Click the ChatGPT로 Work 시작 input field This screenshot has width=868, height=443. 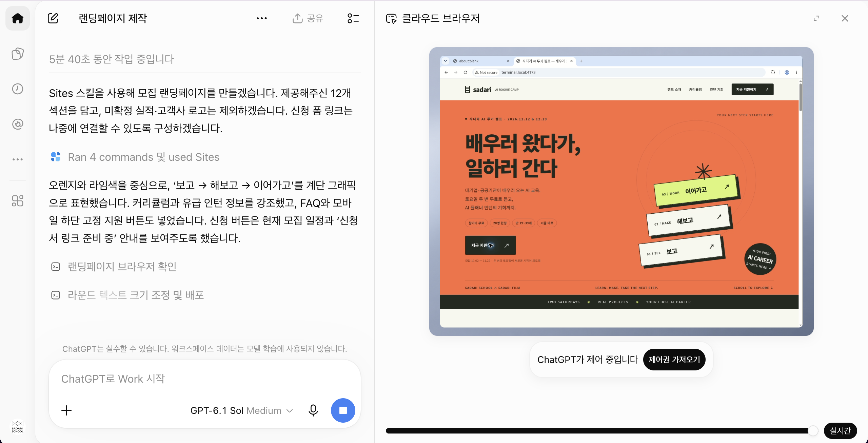(x=205, y=379)
